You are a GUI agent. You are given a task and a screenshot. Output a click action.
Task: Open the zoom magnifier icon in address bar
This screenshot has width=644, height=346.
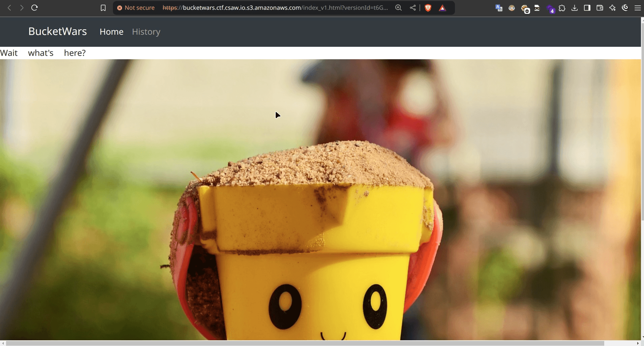398,8
